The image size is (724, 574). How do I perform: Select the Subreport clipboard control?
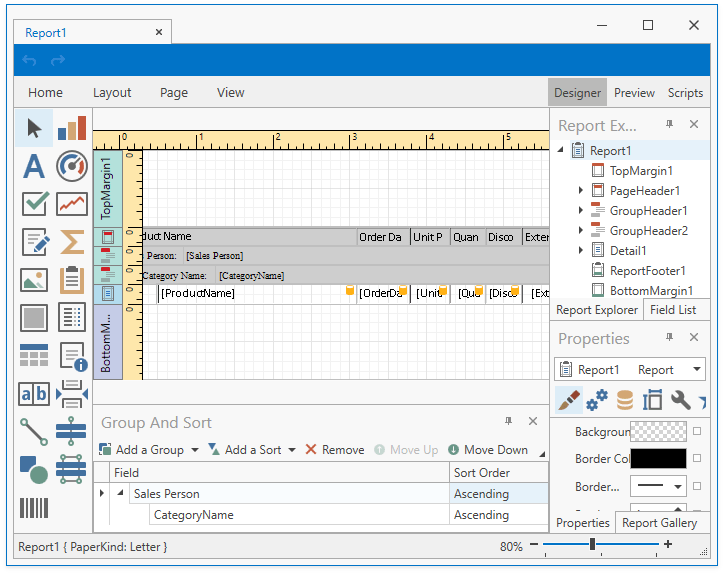point(72,279)
